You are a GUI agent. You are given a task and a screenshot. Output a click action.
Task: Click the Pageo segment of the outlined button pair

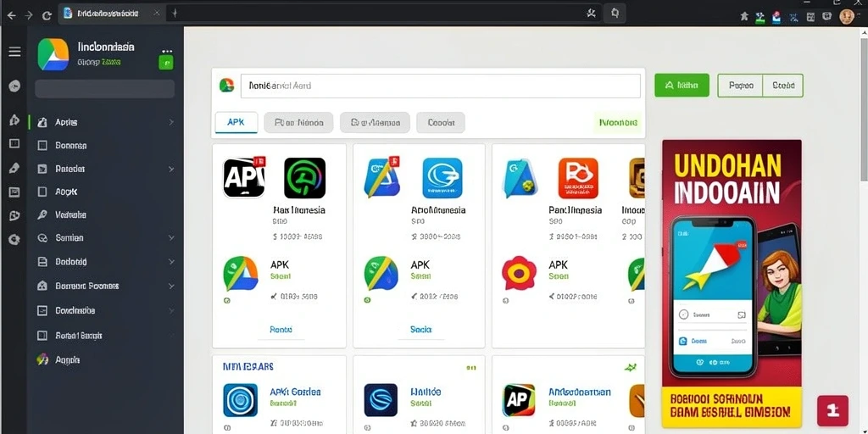pos(740,86)
